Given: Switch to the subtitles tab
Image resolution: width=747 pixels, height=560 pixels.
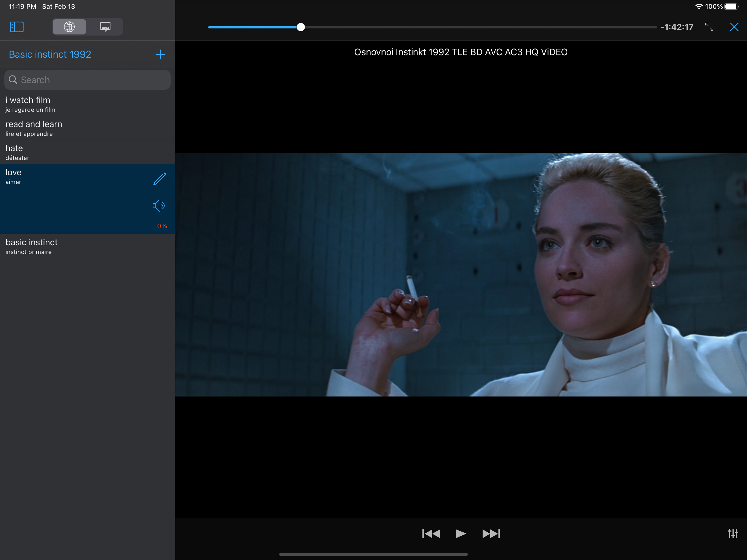Looking at the screenshot, I should [105, 27].
